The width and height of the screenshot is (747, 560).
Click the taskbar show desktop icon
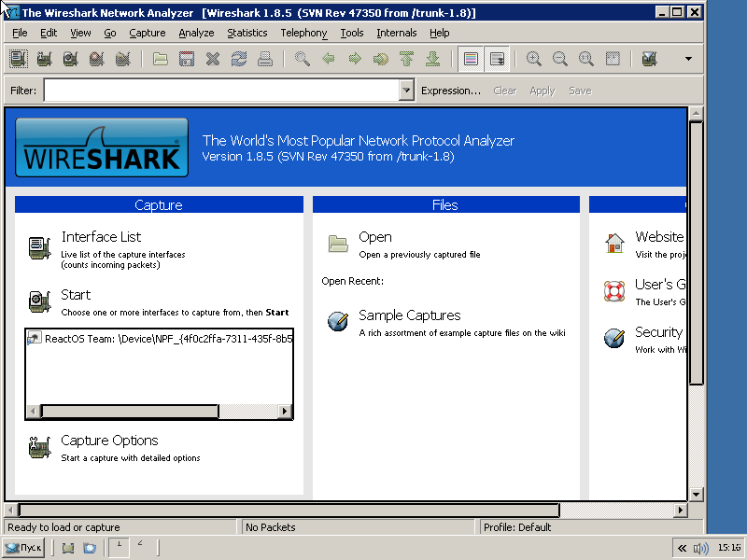tap(68, 548)
